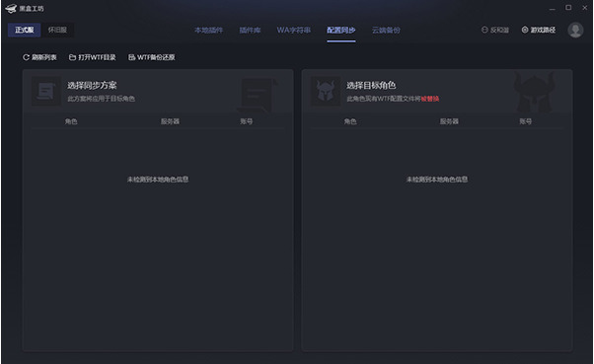
Task: Click 服务器 column header in sync scheme panel
Action: 170,121
